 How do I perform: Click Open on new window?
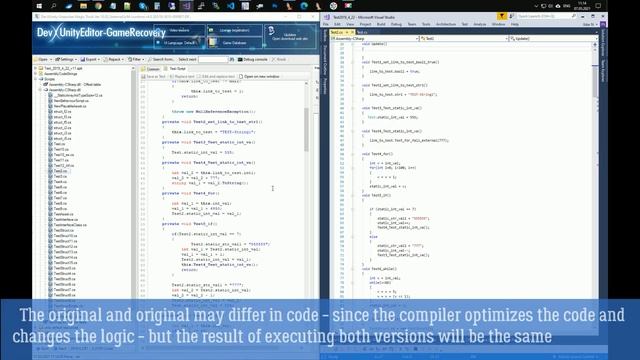[260, 76]
